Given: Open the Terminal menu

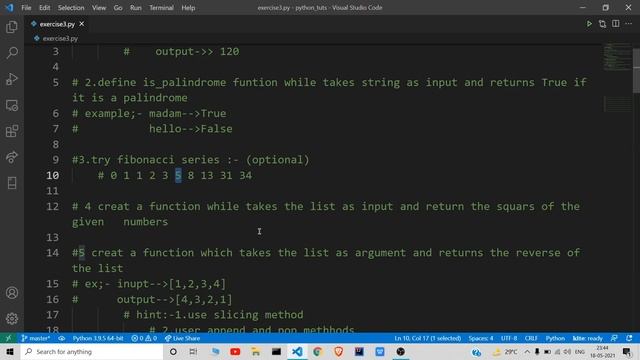Looking at the screenshot, I should tap(161, 8).
